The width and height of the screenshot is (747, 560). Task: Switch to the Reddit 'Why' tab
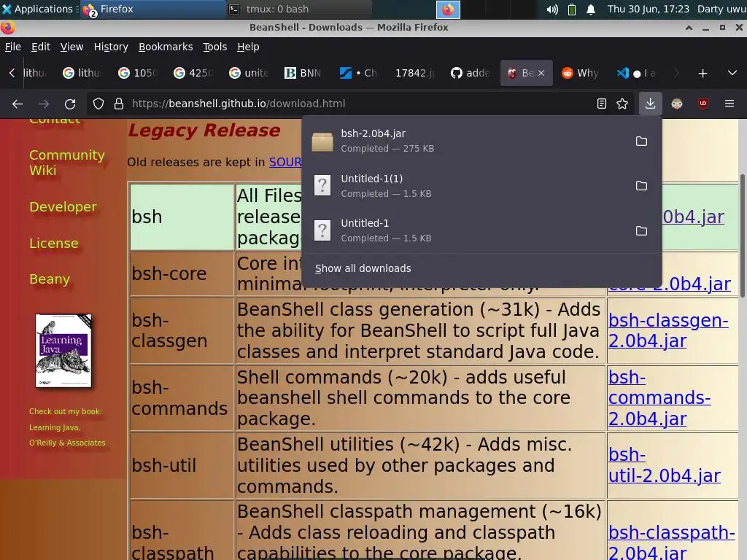pyautogui.click(x=580, y=74)
